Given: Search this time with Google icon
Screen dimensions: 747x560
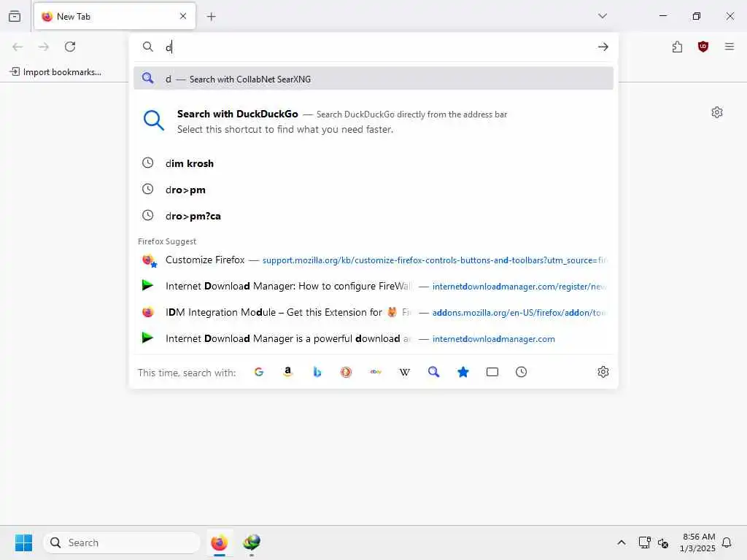Looking at the screenshot, I should click(259, 372).
